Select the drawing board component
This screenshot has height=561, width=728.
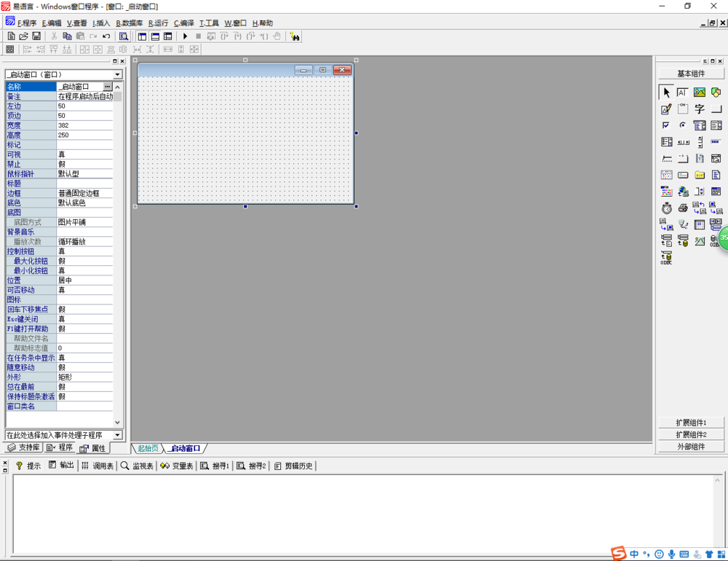(x=666, y=109)
